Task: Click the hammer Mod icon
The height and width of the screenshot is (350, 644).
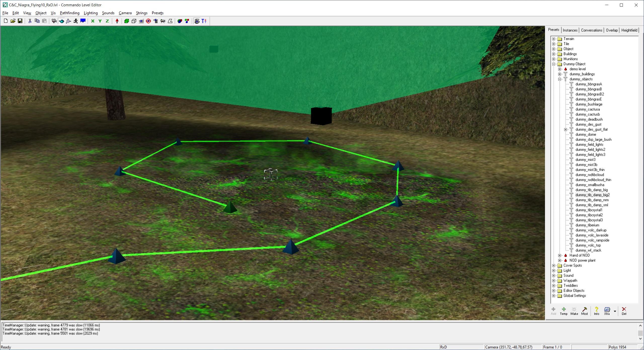Action: [584, 311]
